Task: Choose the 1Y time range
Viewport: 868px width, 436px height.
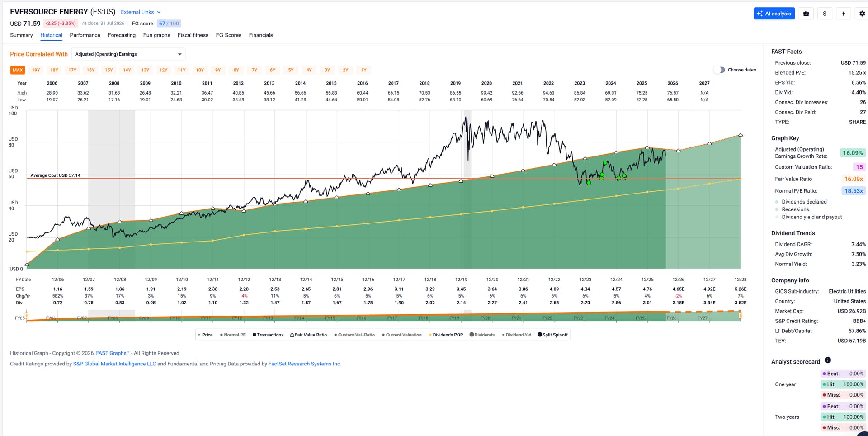Action: (x=363, y=70)
